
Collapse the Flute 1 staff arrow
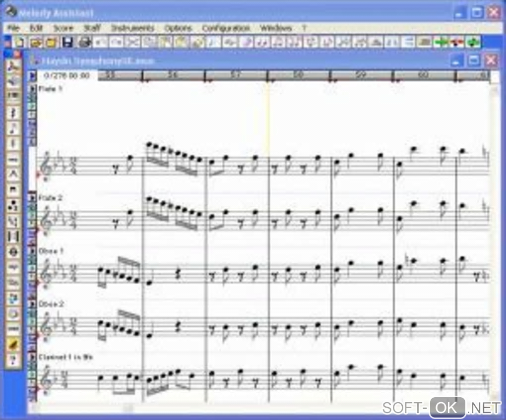33,89
